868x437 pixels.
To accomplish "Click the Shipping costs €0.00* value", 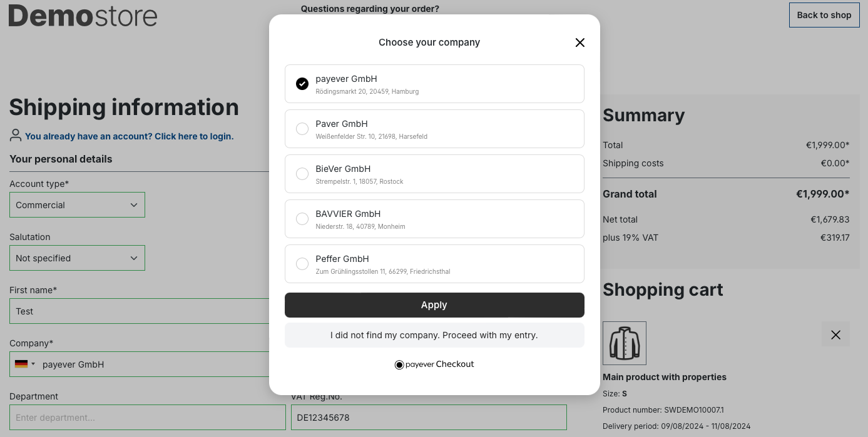I will [x=835, y=163].
